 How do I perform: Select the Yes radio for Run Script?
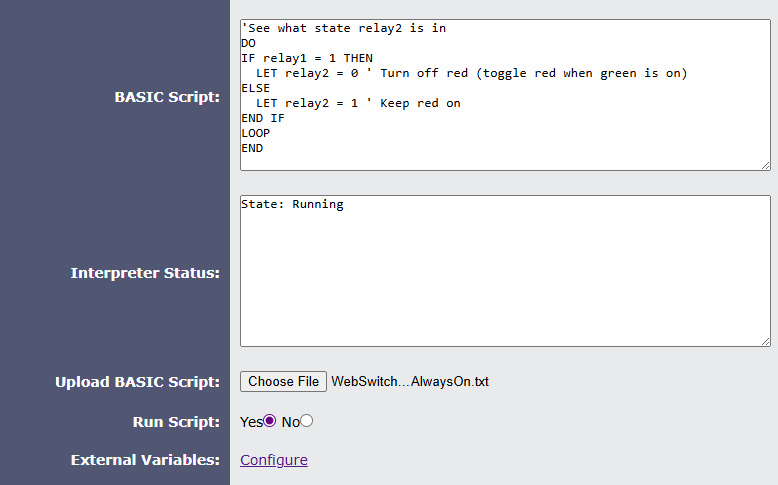tap(269, 421)
